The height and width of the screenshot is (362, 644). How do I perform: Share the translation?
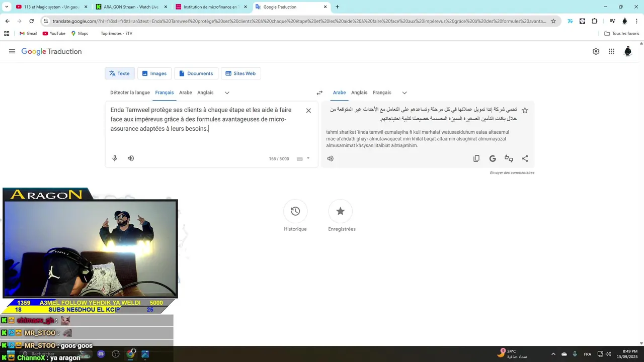(x=525, y=158)
